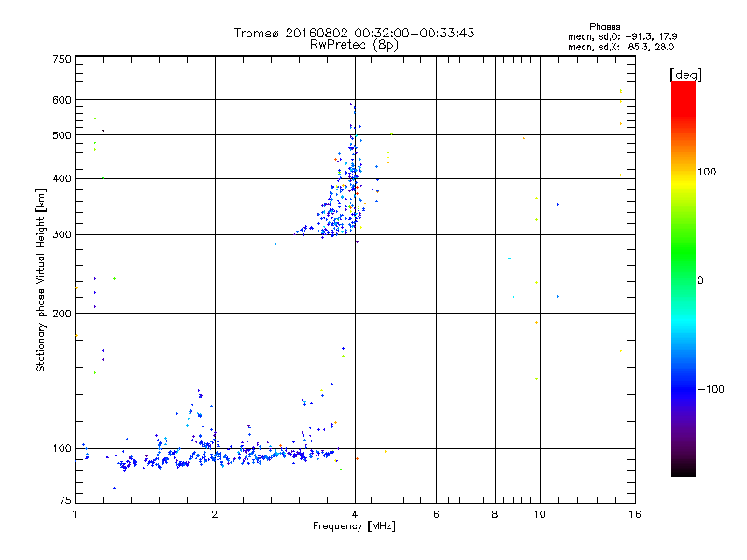
Task: Click the colorbar tick label '100'
Action: [x=707, y=172]
